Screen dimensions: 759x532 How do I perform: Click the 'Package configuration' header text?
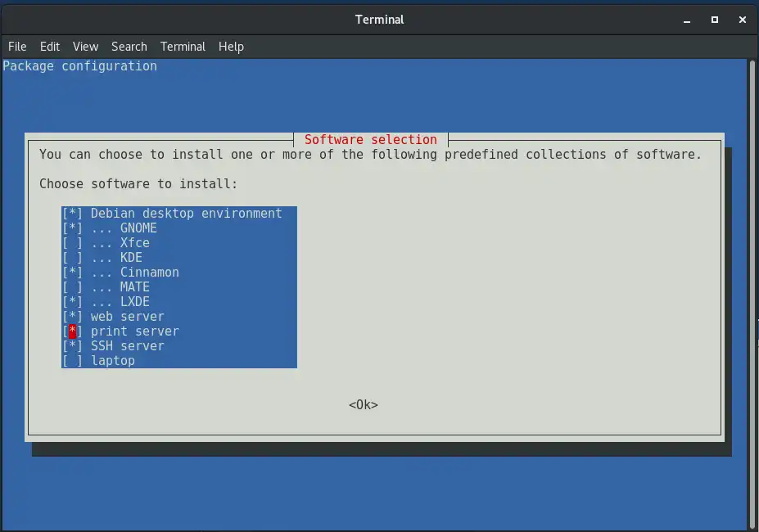point(80,66)
